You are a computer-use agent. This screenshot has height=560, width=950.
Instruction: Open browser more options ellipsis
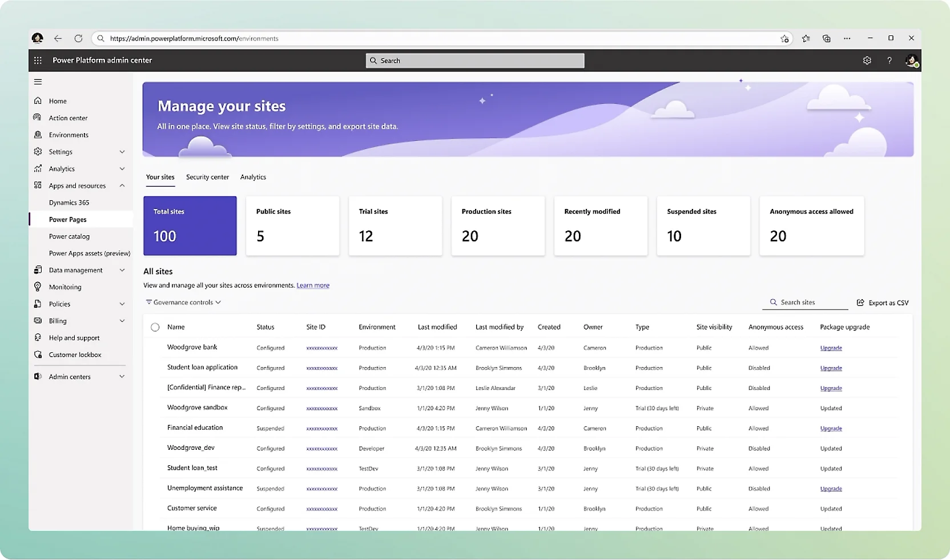(x=847, y=38)
